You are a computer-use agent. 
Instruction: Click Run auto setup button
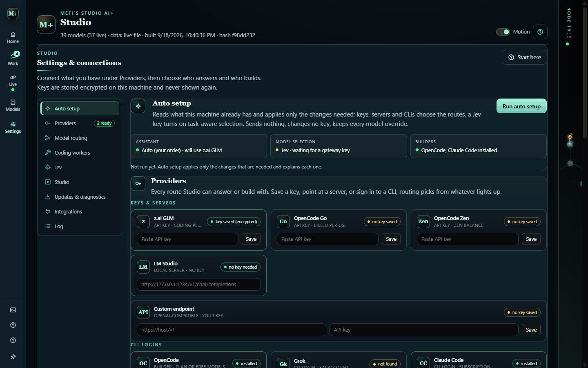[x=521, y=106]
